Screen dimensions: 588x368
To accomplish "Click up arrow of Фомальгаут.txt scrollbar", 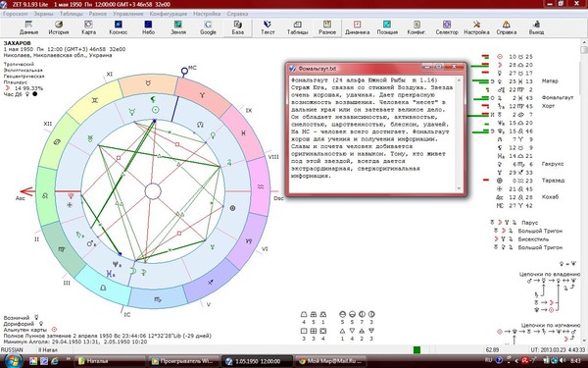I will (459, 79).
